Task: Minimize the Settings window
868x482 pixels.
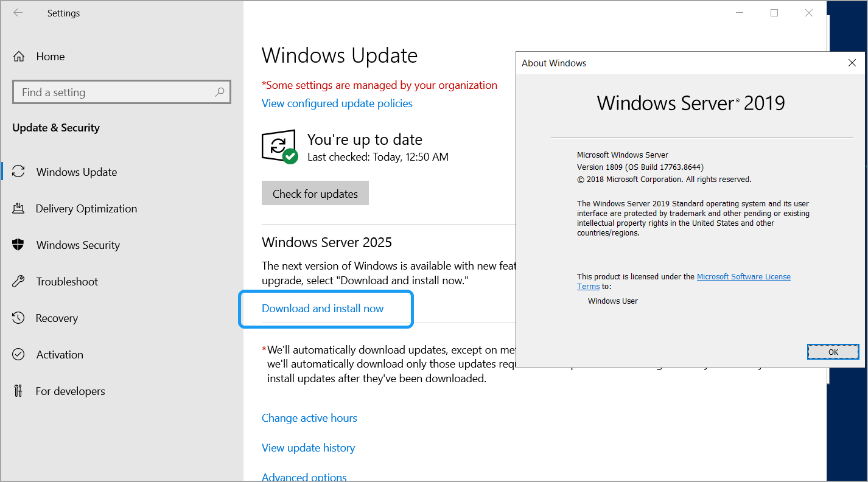Action: click(740, 13)
